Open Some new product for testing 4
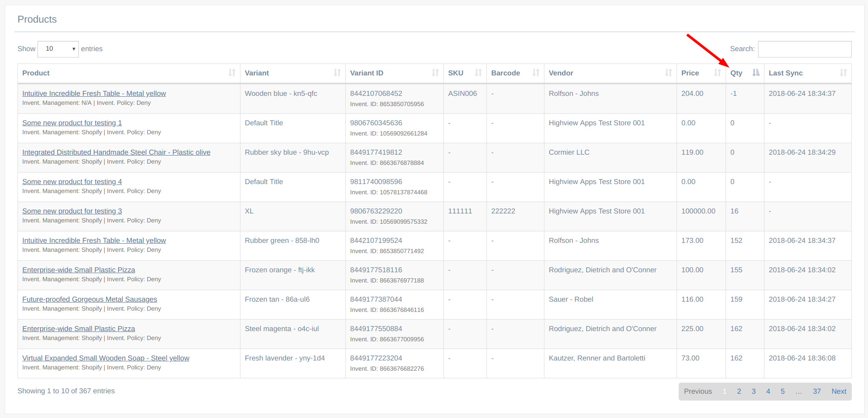This screenshot has width=868, height=418. pyautogui.click(x=72, y=182)
